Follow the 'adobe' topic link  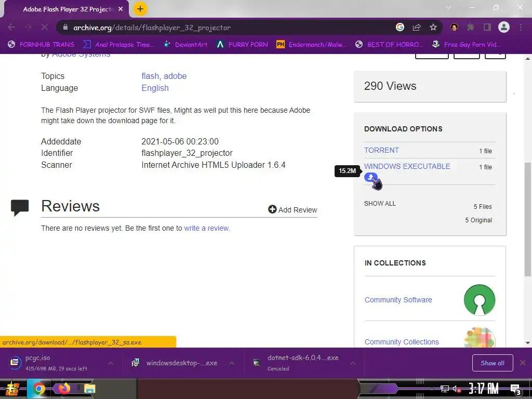pos(175,76)
